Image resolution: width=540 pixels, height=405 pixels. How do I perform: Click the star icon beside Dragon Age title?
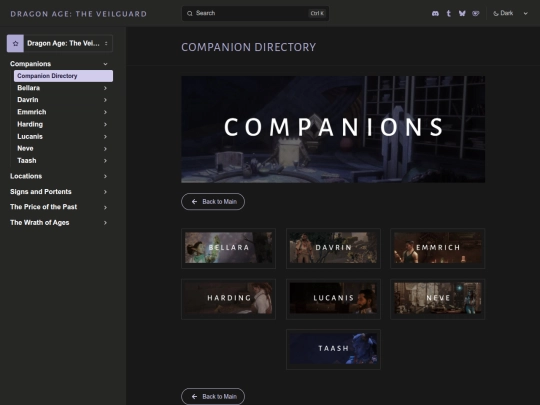point(15,43)
